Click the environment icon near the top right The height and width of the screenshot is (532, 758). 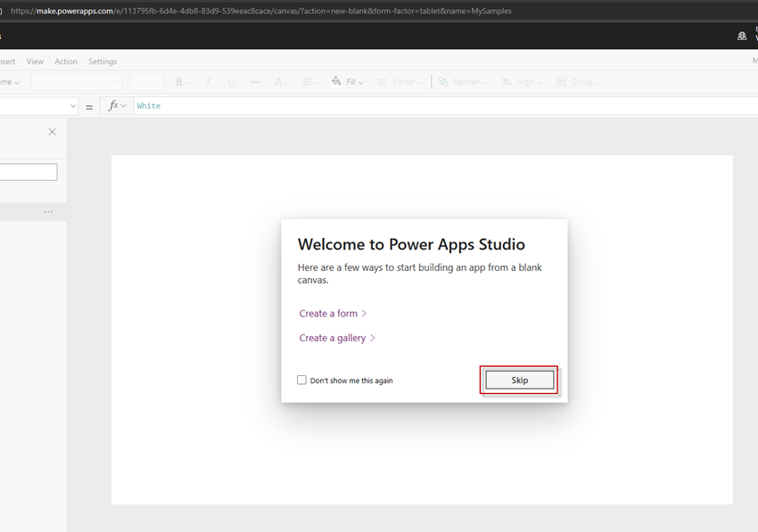(741, 36)
